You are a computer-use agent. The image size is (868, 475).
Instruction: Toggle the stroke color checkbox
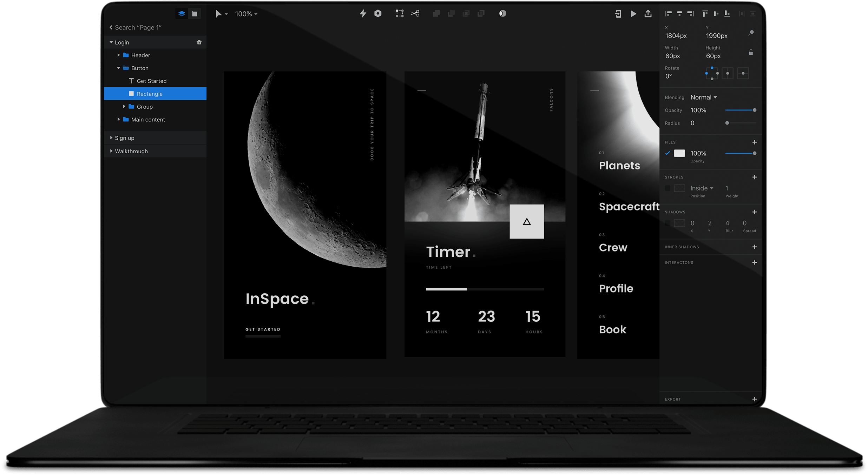pyautogui.click(x=668, y=188)
